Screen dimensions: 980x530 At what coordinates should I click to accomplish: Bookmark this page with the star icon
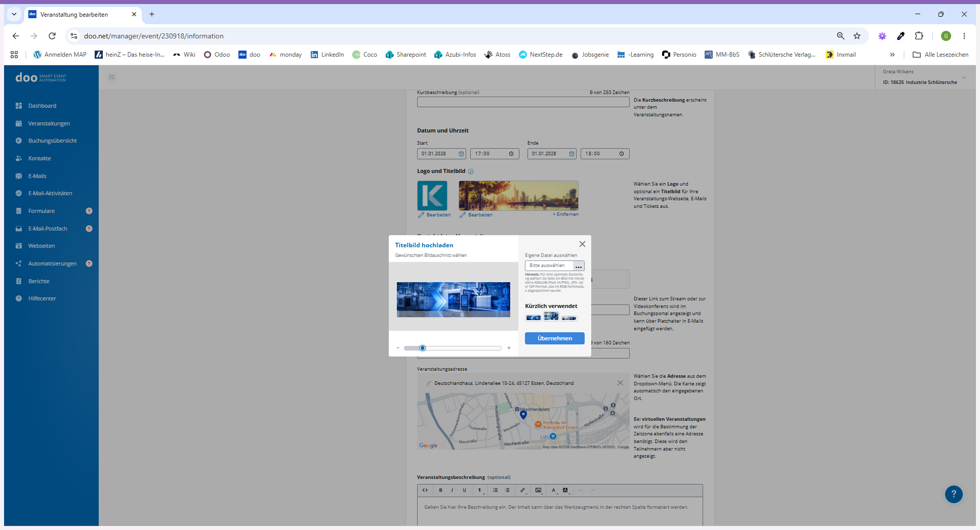coord(857,36)
